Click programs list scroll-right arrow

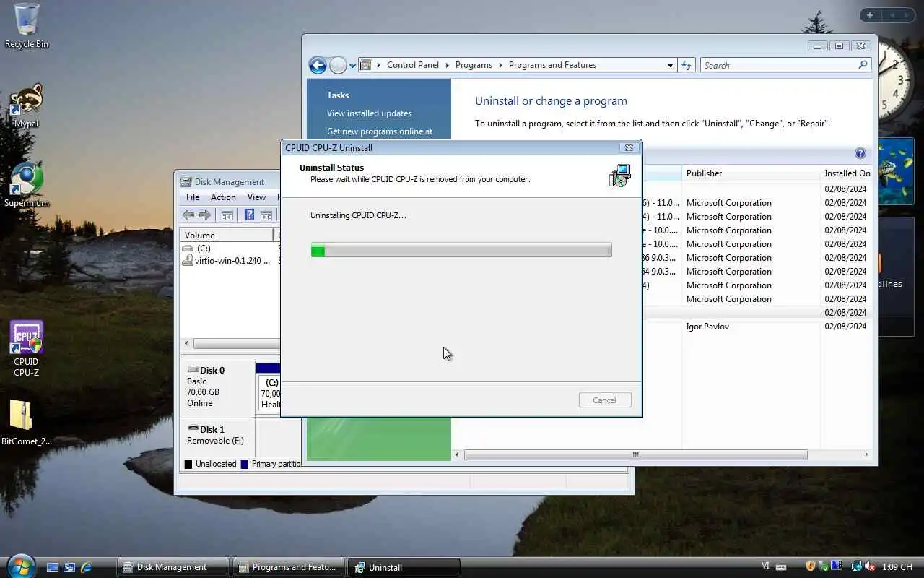(866, 455)
